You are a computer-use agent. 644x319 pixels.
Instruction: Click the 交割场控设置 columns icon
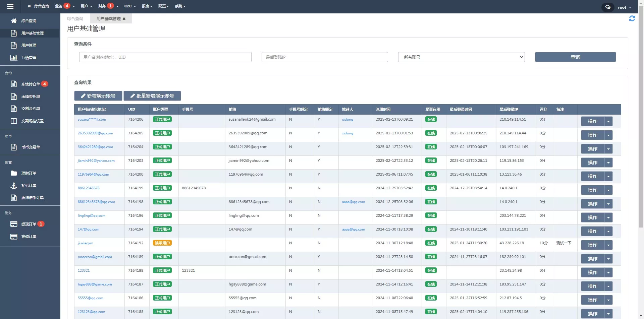(14, 121)
